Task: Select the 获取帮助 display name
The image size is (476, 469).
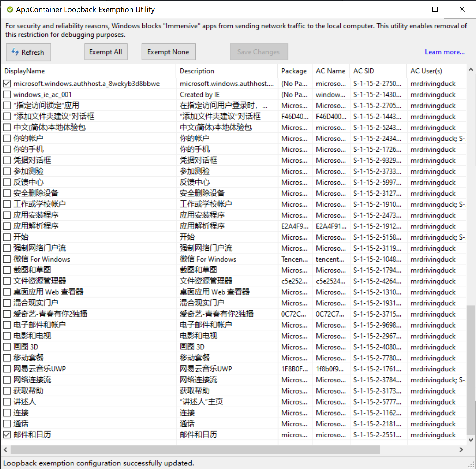Action: point(28,391)
